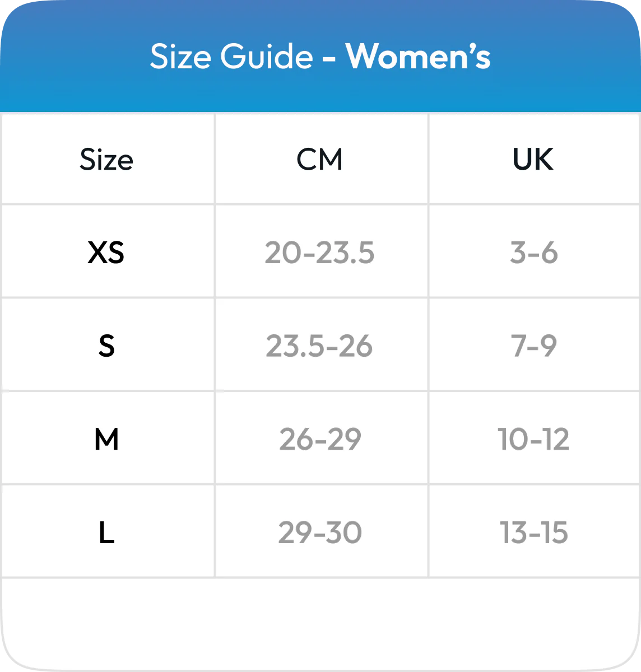The height and width of the screenshot is (672, 641).
Task: Click the dash in the header title
Action: 329,58
